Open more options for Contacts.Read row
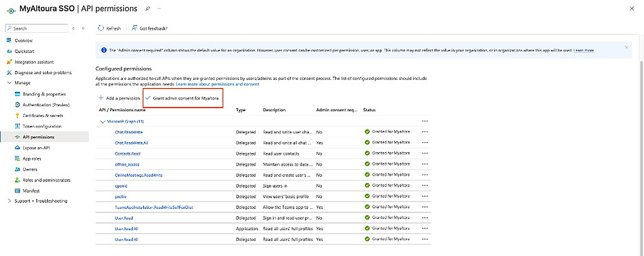Viewport: 644px width, 256px height. point(425,153)
